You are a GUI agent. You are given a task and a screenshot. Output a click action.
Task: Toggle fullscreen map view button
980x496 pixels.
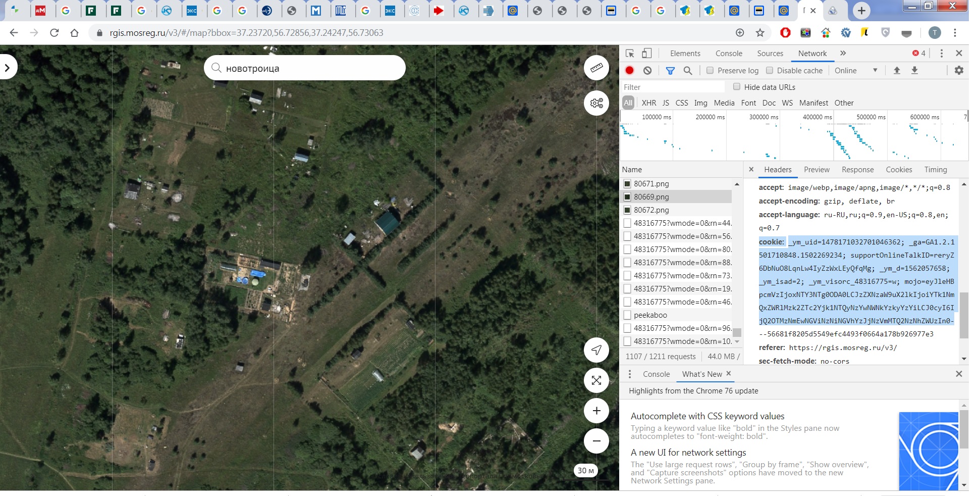[x=596, y=380]
